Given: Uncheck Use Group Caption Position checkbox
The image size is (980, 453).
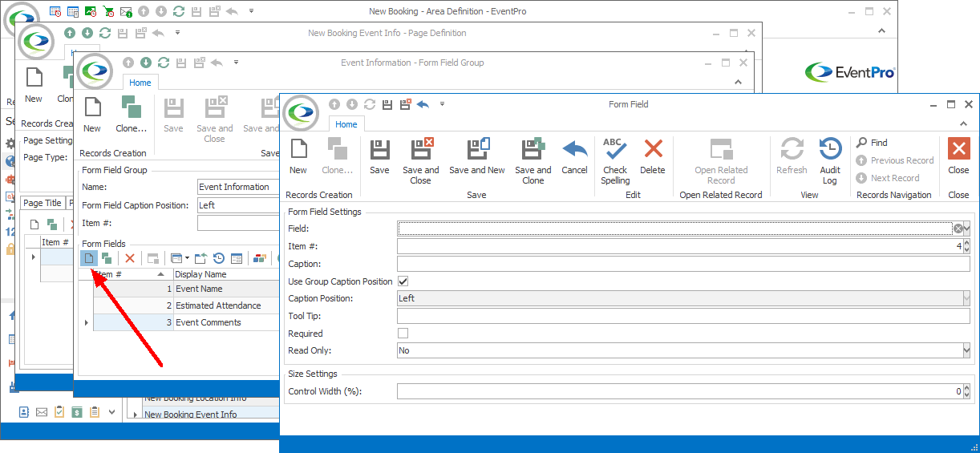Looking at the screenshot, I should pyautogui.click(x=403, y=281).
